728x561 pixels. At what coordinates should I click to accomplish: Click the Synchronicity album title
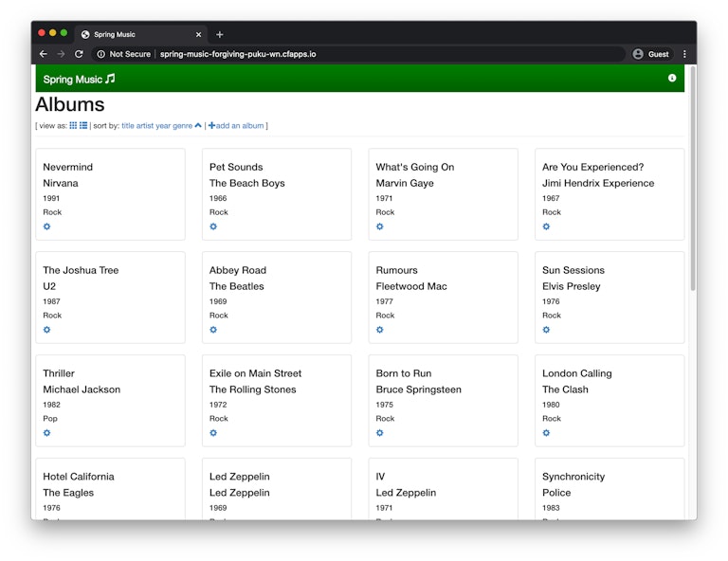tap(573, 477)
